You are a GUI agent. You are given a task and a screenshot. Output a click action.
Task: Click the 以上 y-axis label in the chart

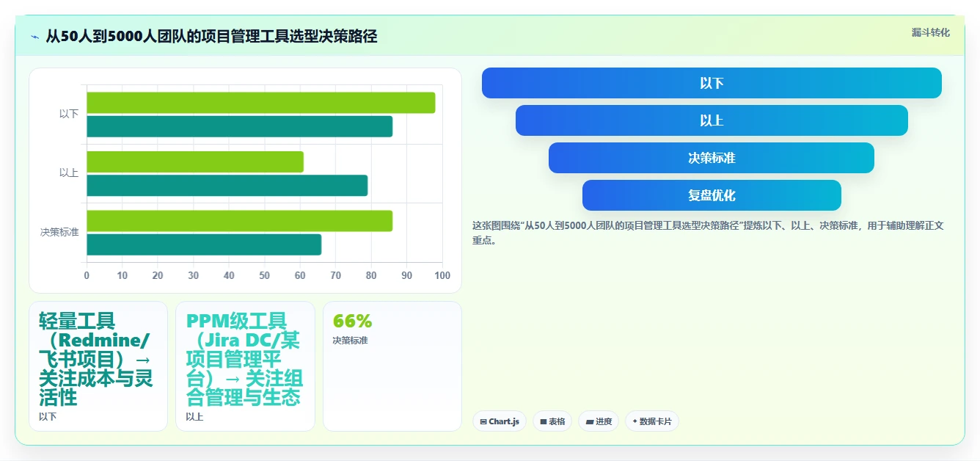69,173
